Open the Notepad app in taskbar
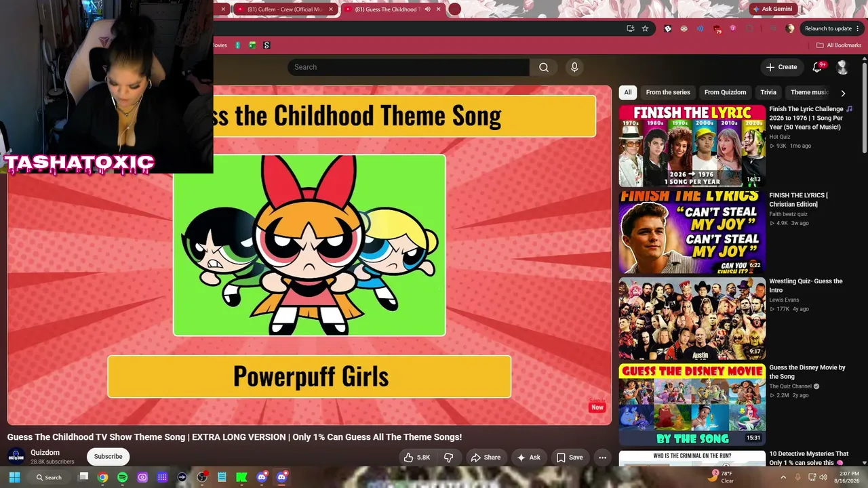Viewport: 868px width, 488px height. pos(222,477)
